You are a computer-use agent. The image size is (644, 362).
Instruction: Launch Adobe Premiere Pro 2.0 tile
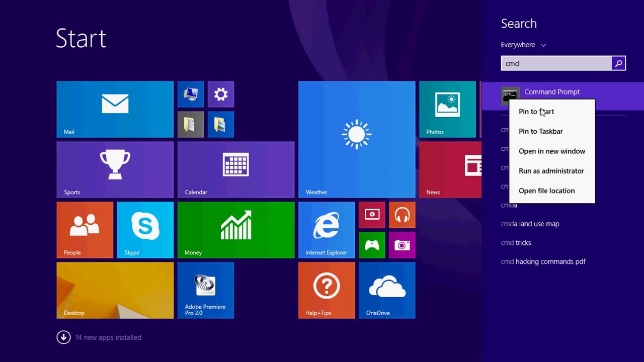click(206, 290)
